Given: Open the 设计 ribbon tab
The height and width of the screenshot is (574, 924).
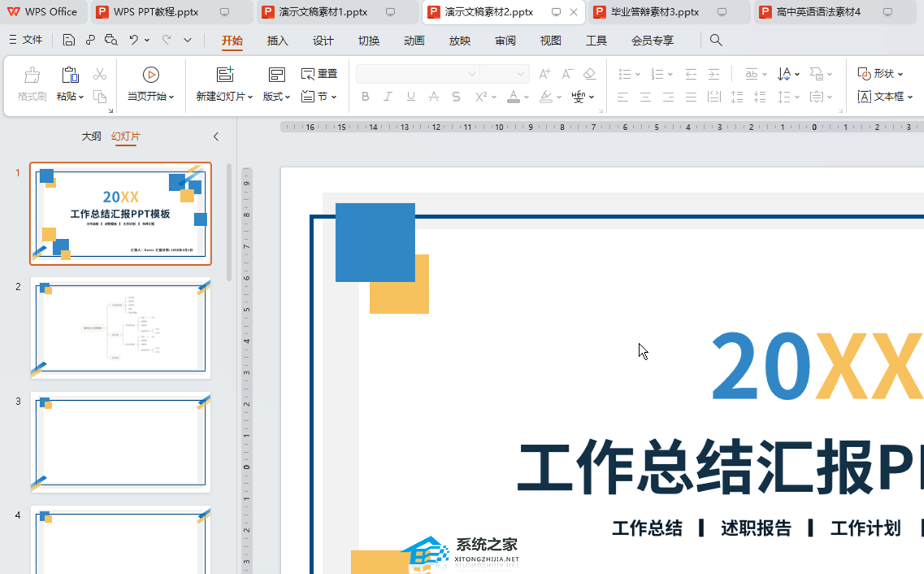Looking at the screenshot, I should click(x=323, y=41).
